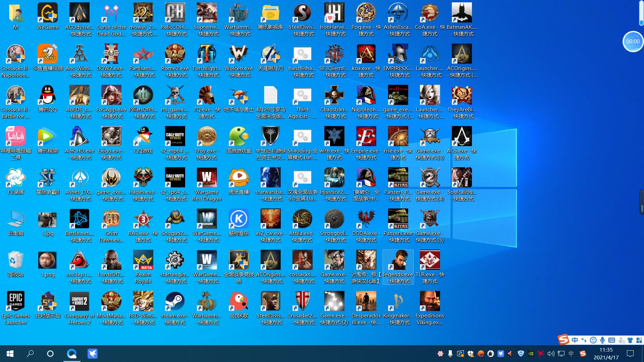This screenshot has width=644, height=362.
Task: Open the taskbar clock showing 11:35
Action: tap(606, 354)
